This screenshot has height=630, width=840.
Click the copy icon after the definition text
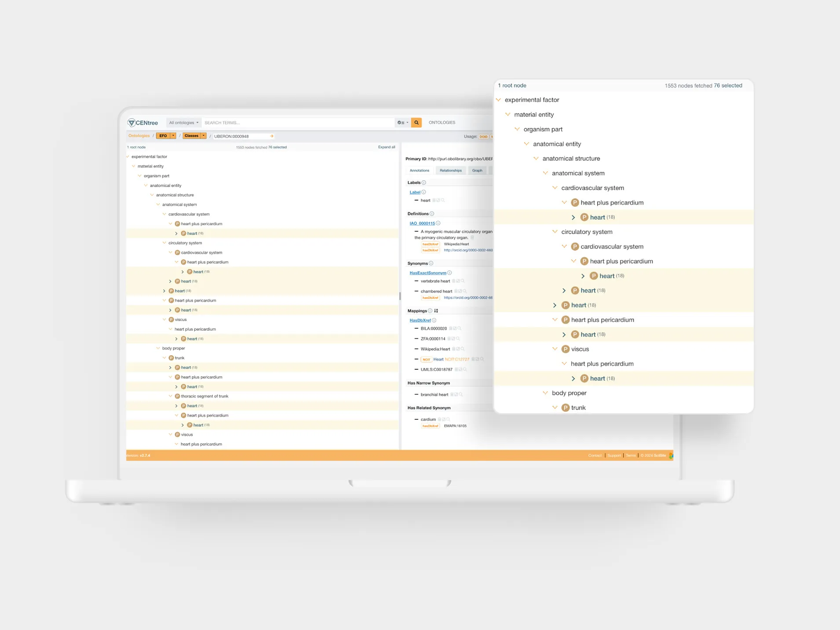click(472, 237)
